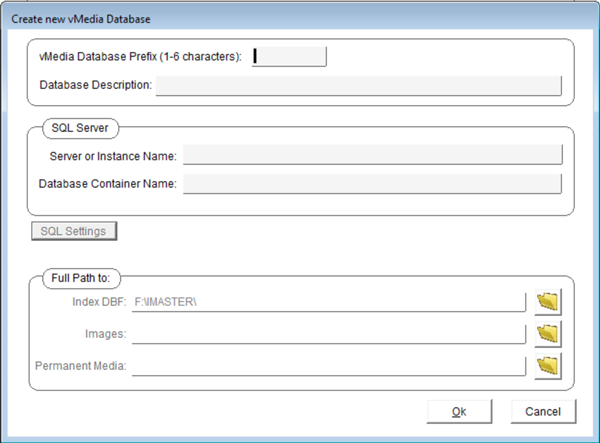Click the "Database Description:" label
The image size is (600, 443).
coord(96,85)
